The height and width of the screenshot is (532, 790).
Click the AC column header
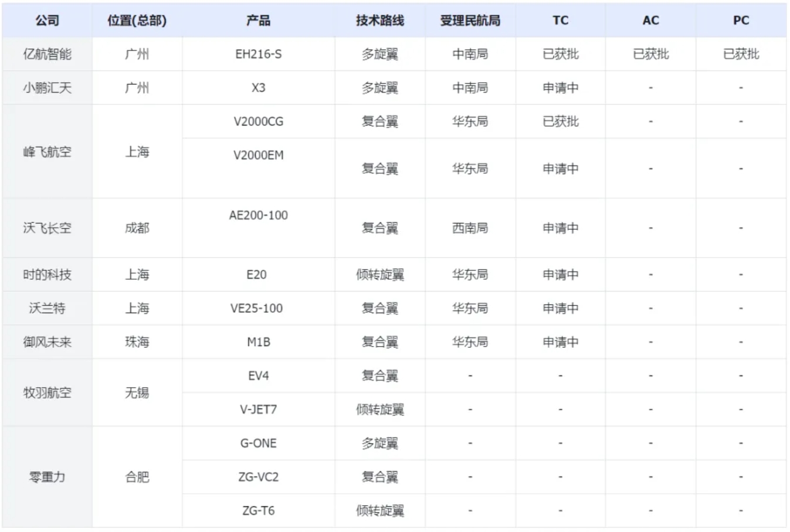(651, 21)
